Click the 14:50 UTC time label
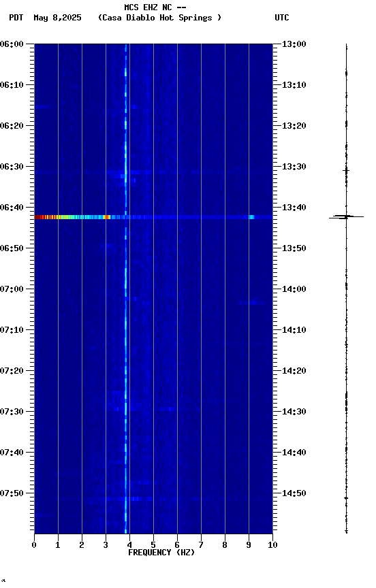 pyautogui.click(x=294, y=493)
